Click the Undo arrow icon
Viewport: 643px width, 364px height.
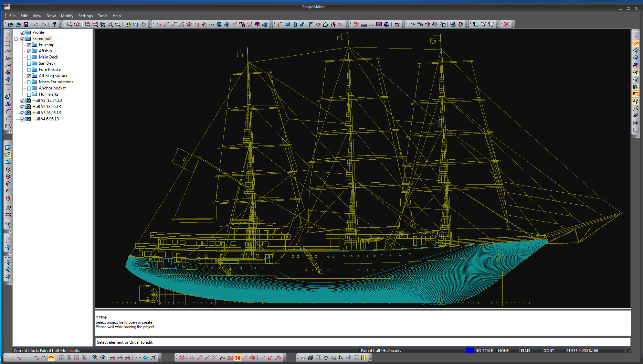36,24
